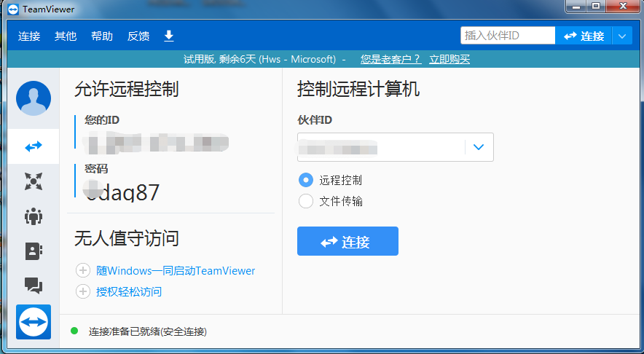Image resolution: width=644 pixels, height=354 pixels.
Task: Select the 文件传输 radio button
Action: click(x=305, y=201)
